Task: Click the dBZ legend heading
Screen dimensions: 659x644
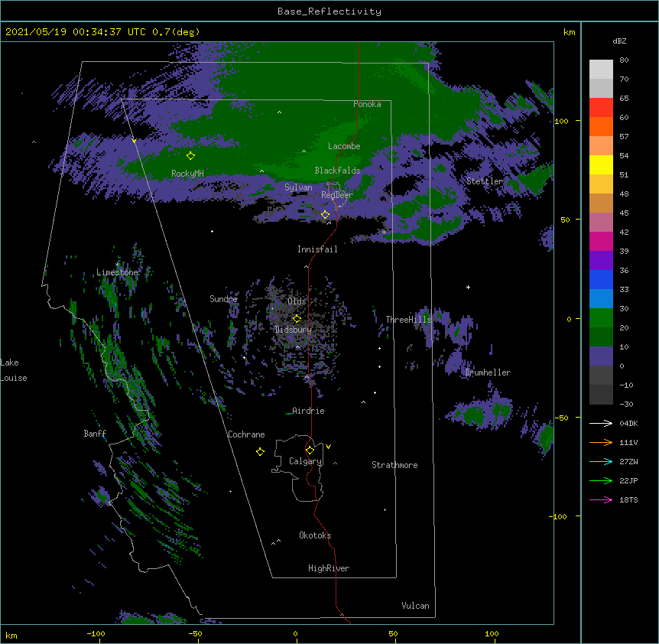Action: click(x=619, y=41)
